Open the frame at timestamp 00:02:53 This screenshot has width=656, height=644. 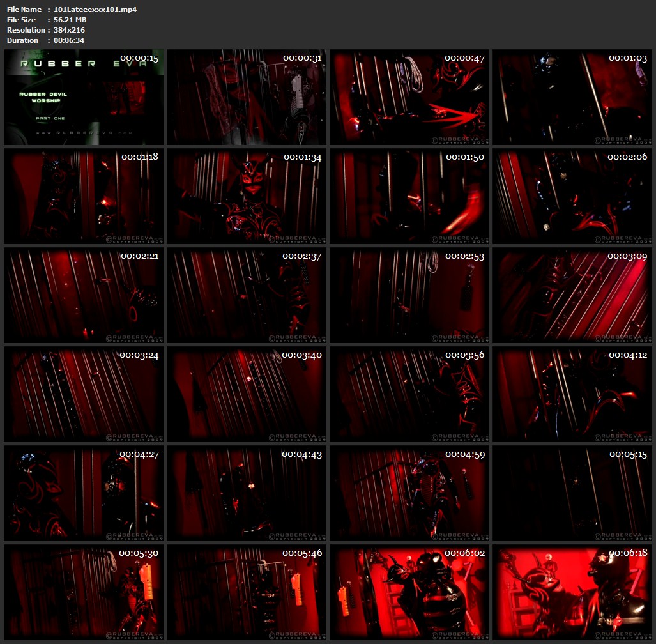409,295
